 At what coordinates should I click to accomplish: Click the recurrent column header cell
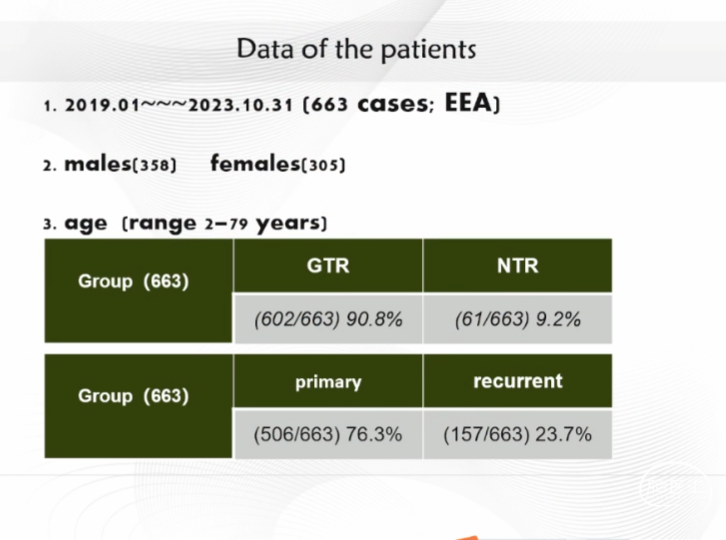(x=518, y=381)
